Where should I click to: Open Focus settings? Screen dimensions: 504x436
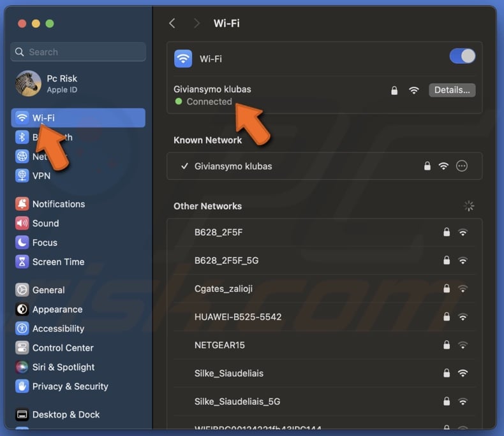click(36, 242)
